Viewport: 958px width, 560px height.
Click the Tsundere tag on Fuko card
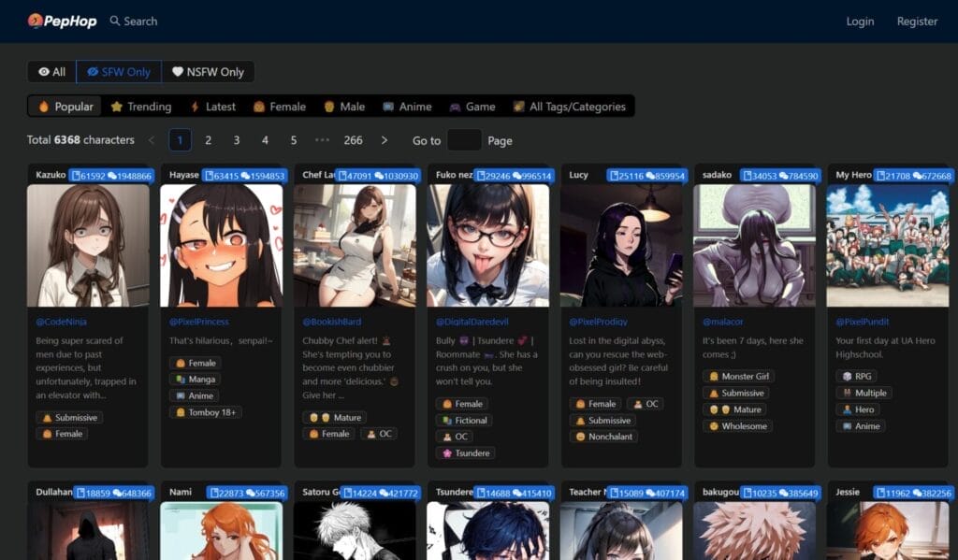[466, 453]
